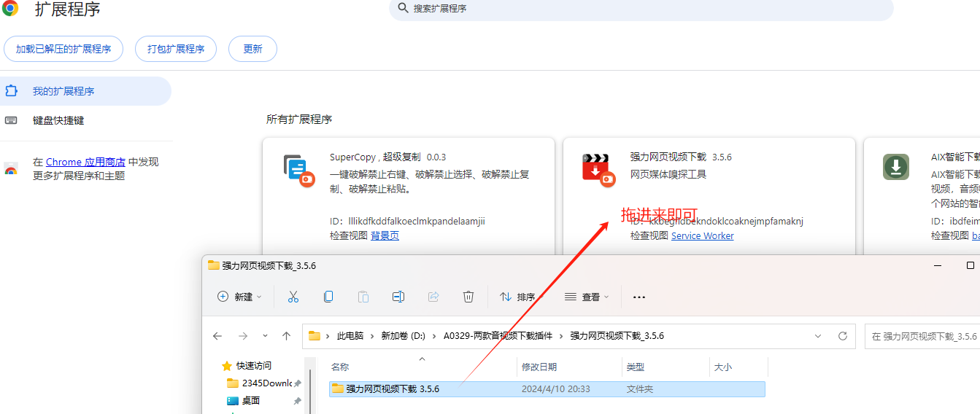
Task: Click the Paste icon in Explorer toolbar
Action: [363, 297]
